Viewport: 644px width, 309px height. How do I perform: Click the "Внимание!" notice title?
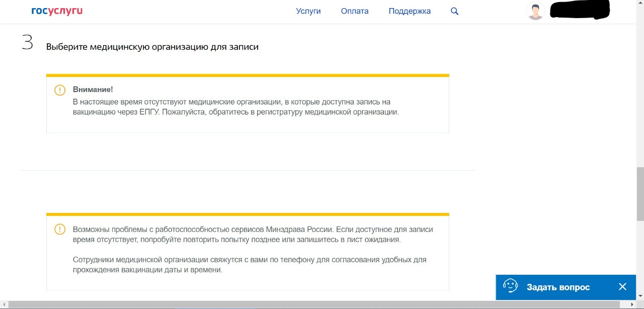point(93,90)
